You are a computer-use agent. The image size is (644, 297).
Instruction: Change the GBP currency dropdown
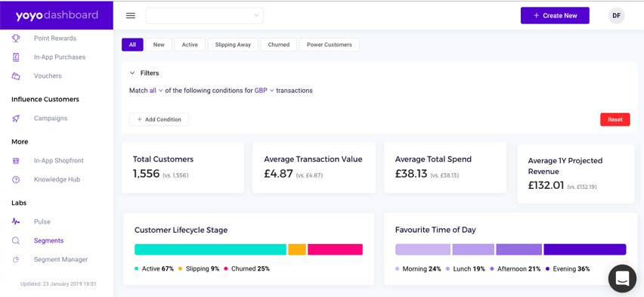(264, 91)
